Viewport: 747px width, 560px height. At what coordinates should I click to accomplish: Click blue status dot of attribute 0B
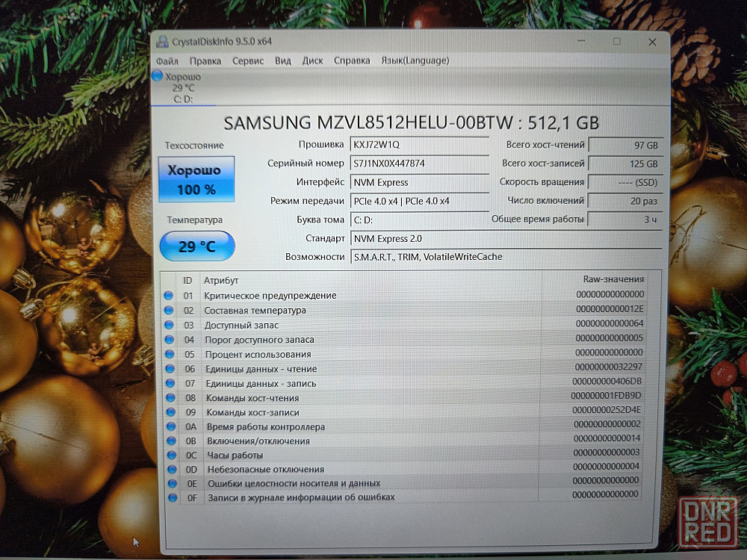(x=172, y=441)
